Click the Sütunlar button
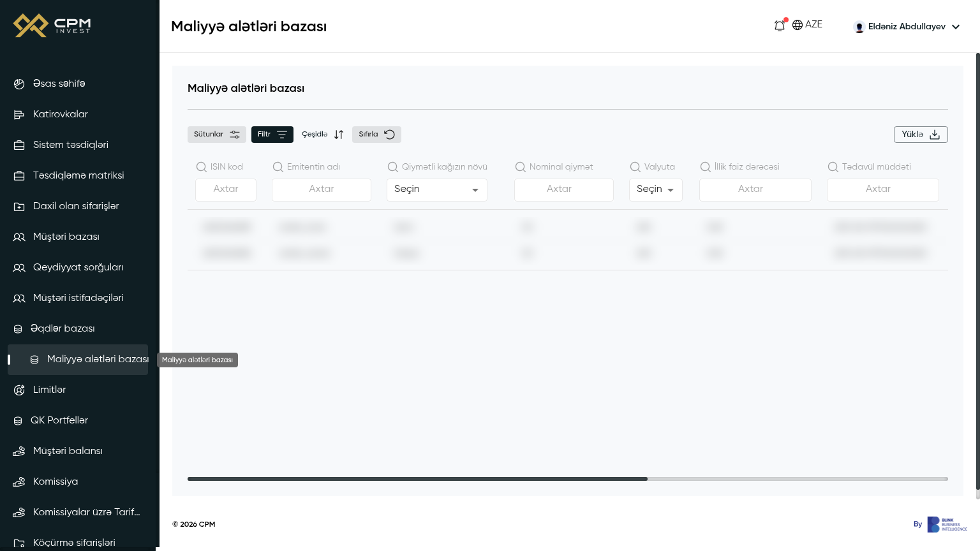980x551 pixels. point(217,135)
